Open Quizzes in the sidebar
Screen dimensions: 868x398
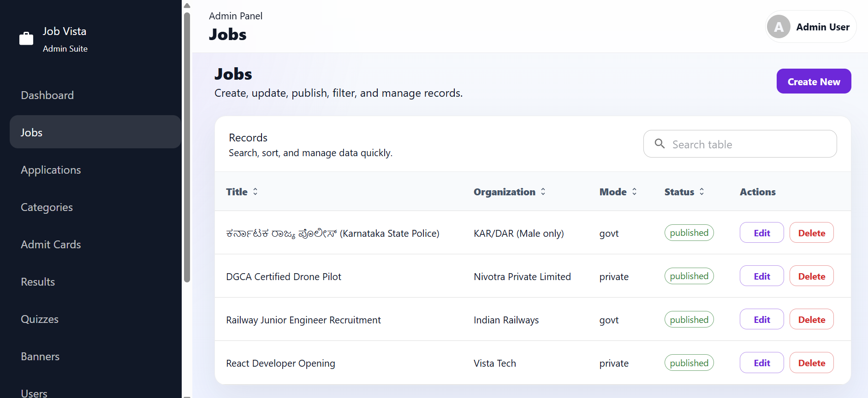95,319
